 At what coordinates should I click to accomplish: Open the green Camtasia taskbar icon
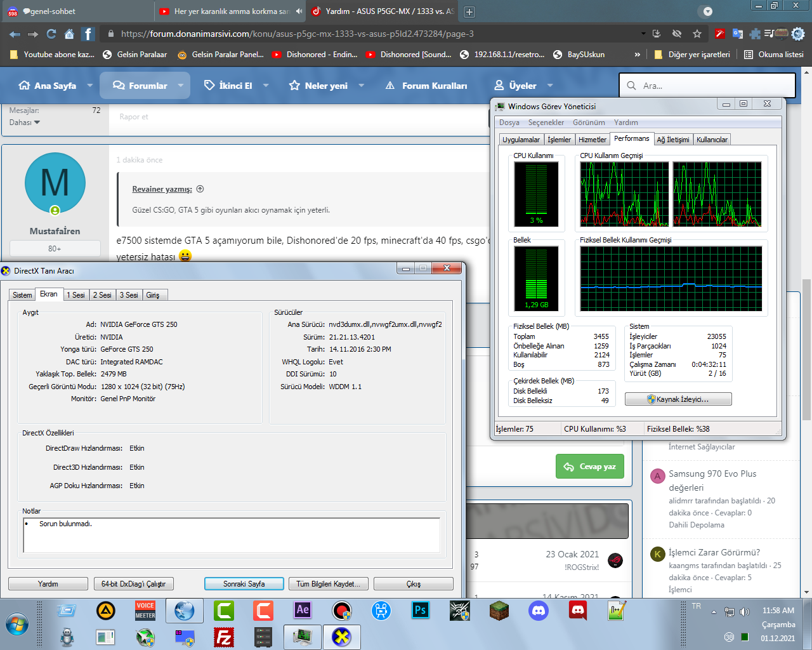click(x=224, y=611)
